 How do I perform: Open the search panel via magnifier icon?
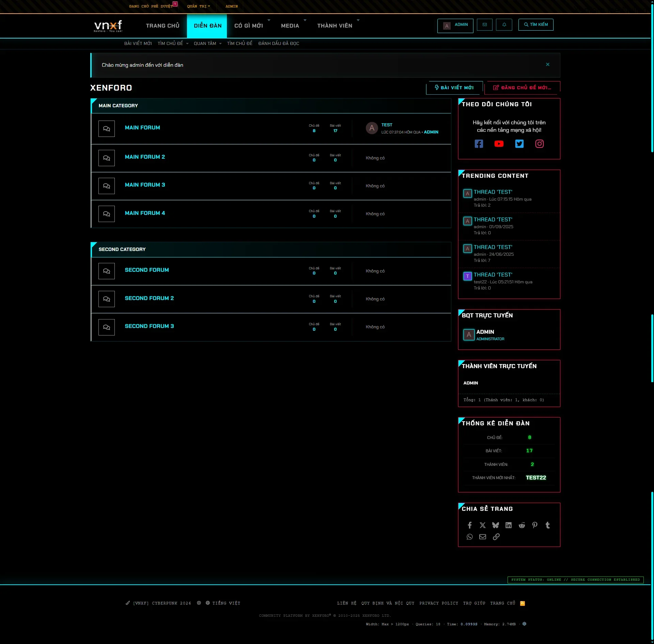[535, 25]
